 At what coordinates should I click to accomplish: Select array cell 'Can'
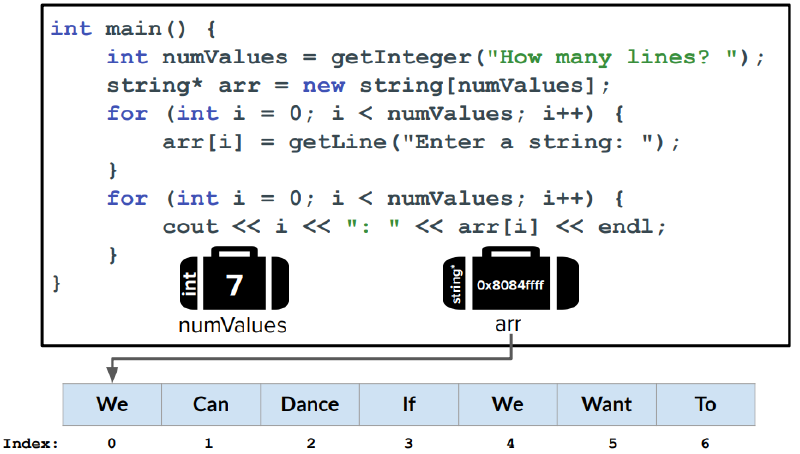(x=211, y=405)
